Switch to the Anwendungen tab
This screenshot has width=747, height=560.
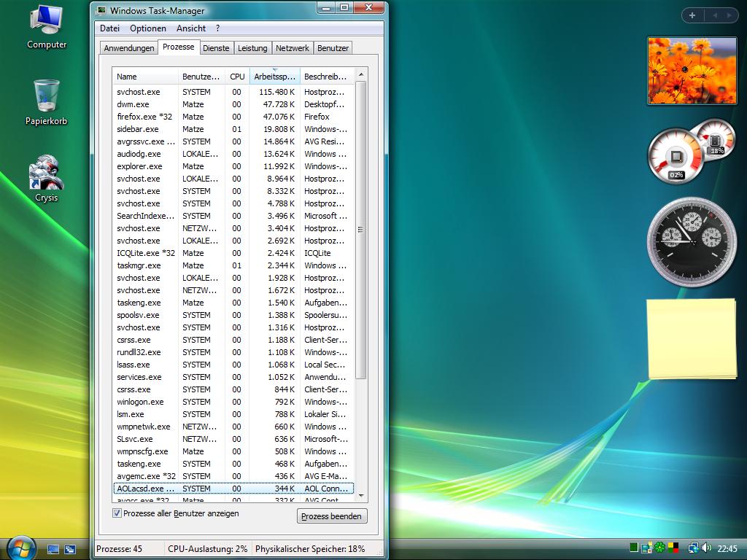pos(129,48)
